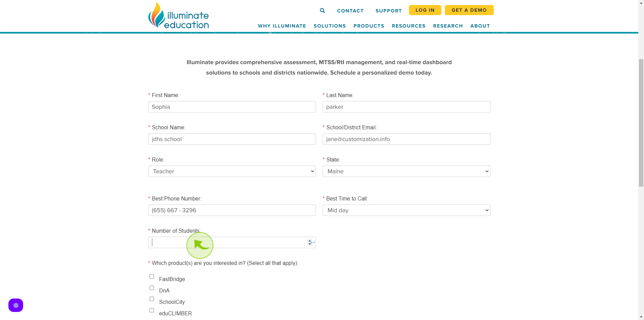
Task: Click the Log In button
Action: click(425, 10)
